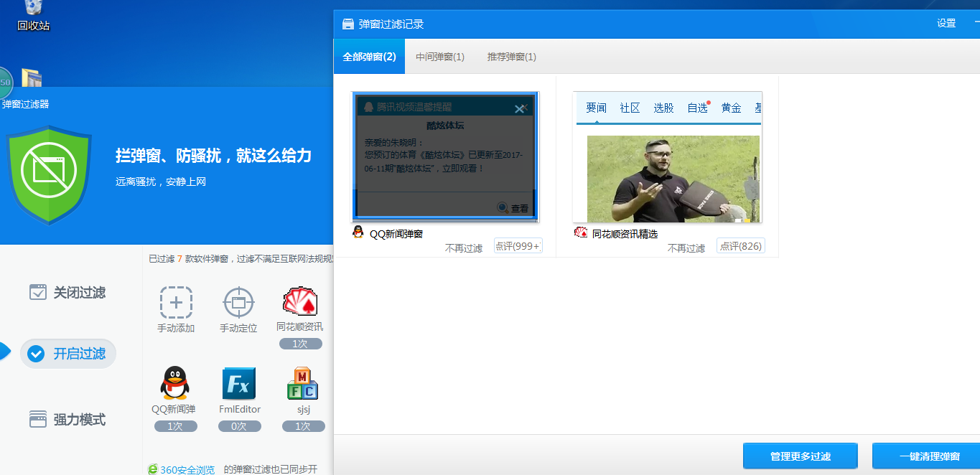Screen dimensions: 980x475
Task: Click 社区 tab in 同花顺 preview
Action: point(630,108)
